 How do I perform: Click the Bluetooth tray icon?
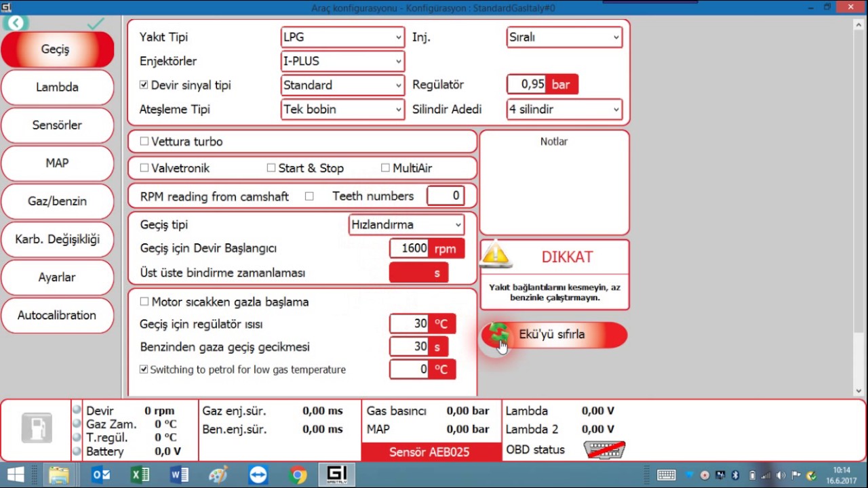coord(735,475)
